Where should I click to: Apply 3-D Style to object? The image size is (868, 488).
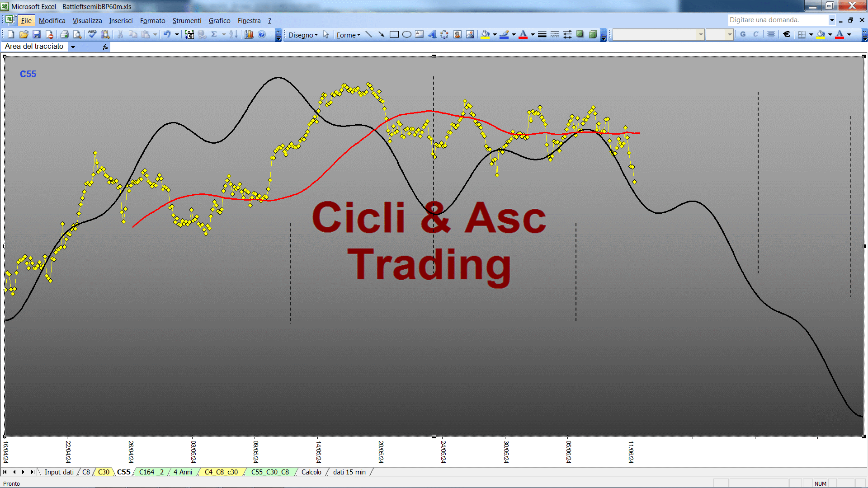[x=593, y=34]
